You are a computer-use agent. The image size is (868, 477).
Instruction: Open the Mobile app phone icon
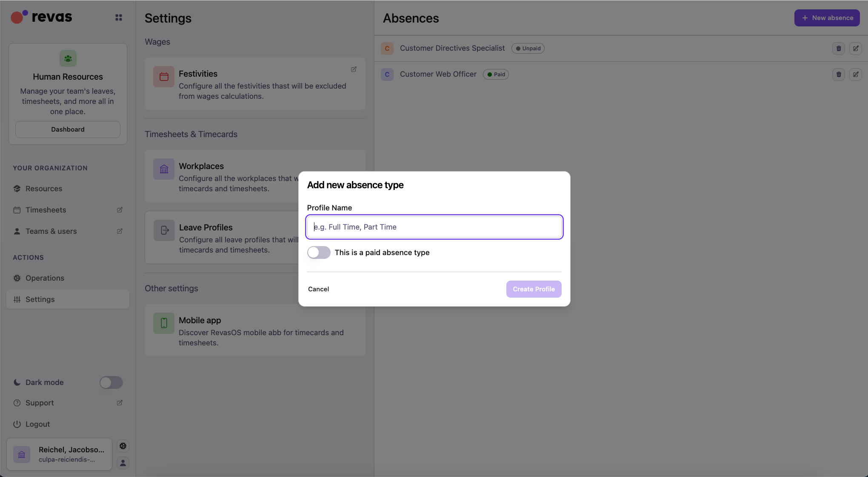[x=164, y=323]
